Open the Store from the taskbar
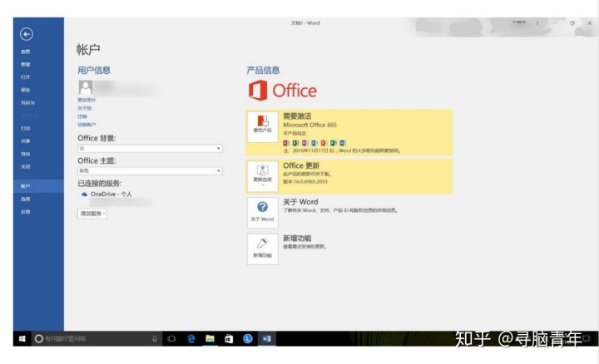Viewport: 599px width, 364px height. point(229,339)
